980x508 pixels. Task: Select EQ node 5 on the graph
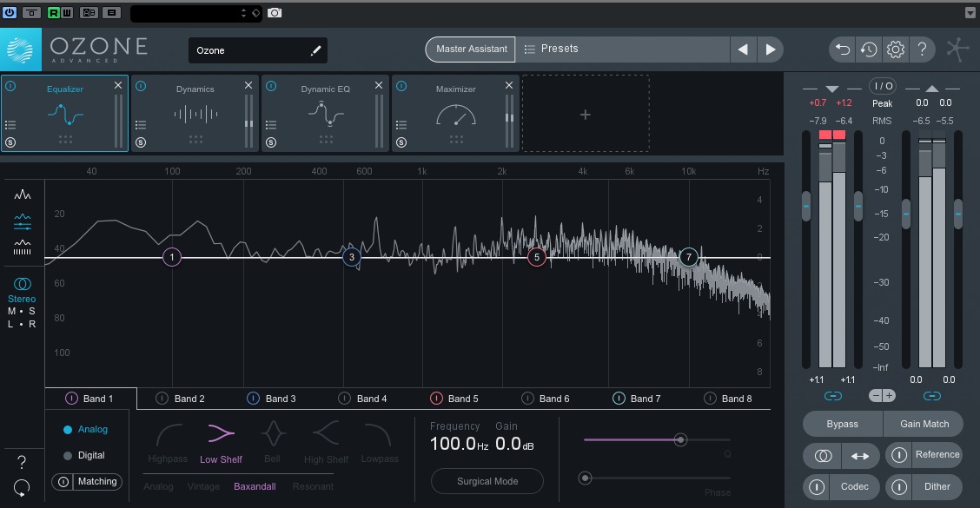(536, 257)
